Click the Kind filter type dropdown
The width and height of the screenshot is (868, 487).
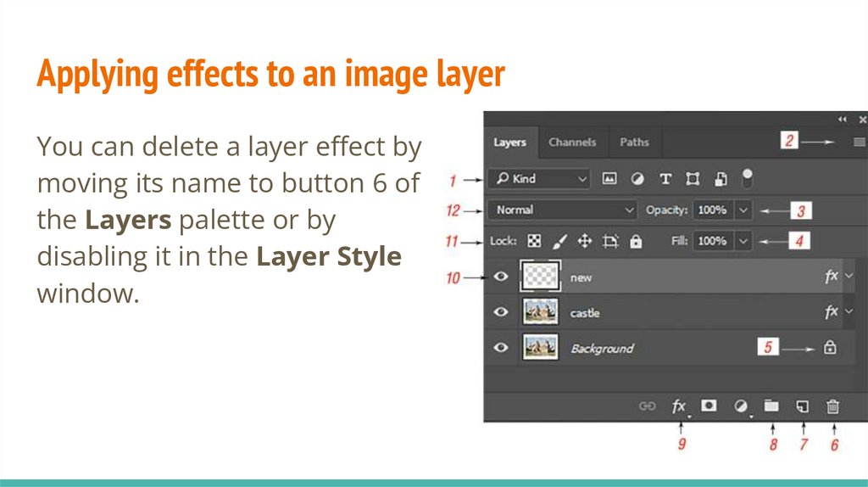coord(539,179)
